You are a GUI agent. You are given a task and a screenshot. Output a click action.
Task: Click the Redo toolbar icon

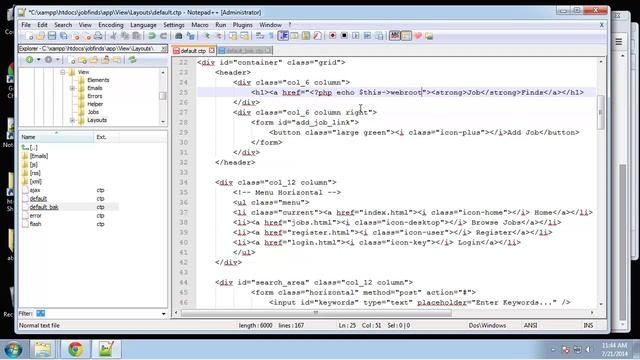pos(163,36)
